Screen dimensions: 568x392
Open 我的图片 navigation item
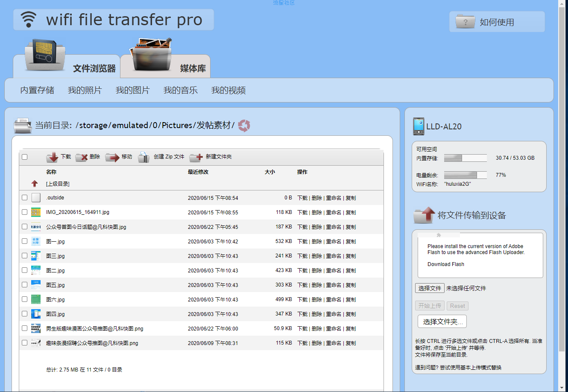(x=133, y=90)
